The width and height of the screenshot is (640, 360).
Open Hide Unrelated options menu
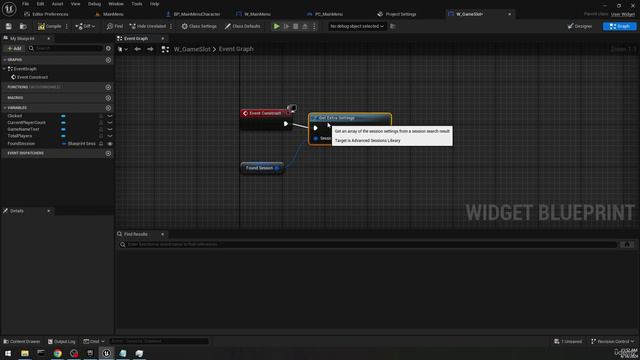tap(171, 26)
